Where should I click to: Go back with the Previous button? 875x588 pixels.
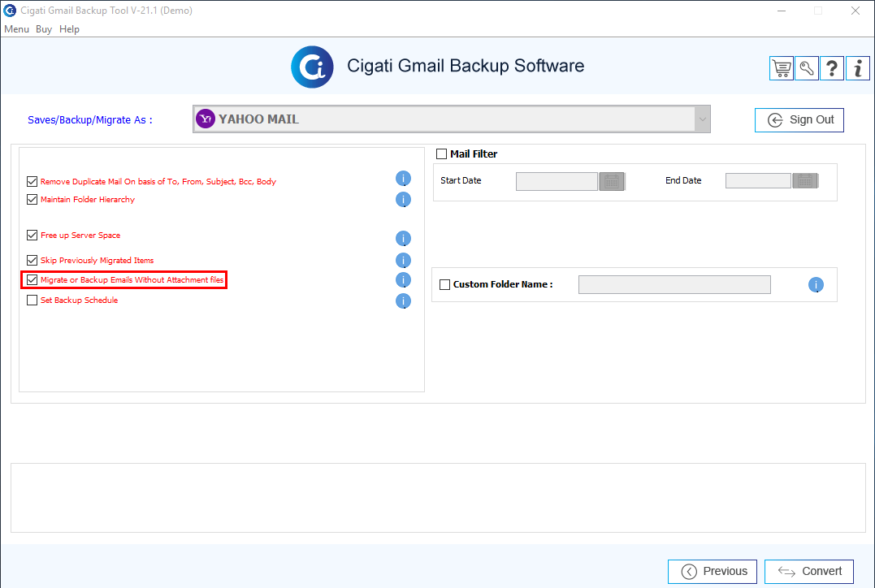tap(713, 571)
